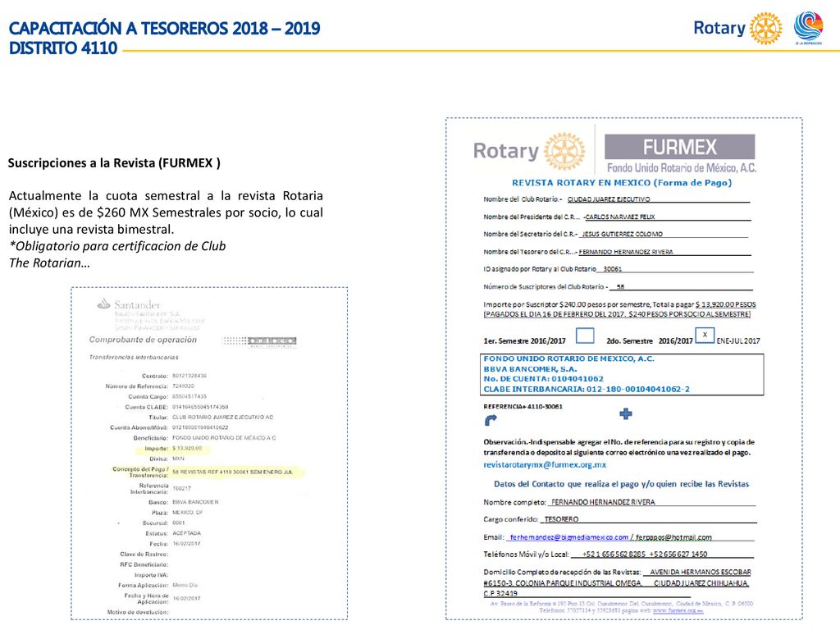The width and height of the screenshot is (840, 630).
Task: Click Beneficiario FONDO UNIDO ROTARIO DE MEXICO A C row
Action: coord(204,438)
